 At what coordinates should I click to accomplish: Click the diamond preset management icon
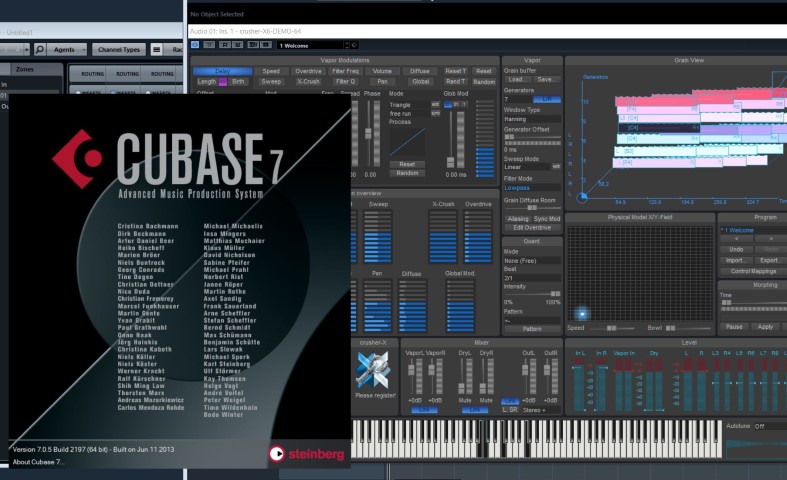tap(354, 45)
